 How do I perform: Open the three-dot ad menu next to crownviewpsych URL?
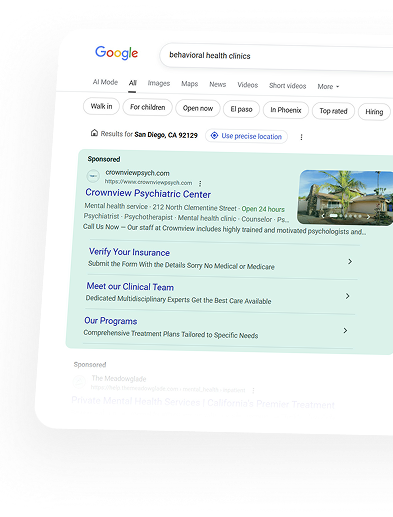tap(200, 183)
